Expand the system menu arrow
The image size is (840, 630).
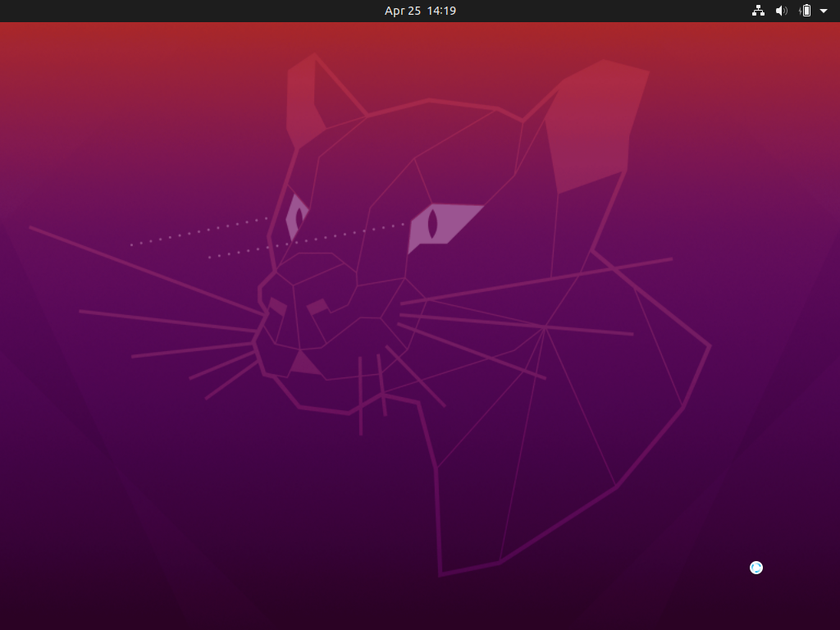[x=824, y=11]
